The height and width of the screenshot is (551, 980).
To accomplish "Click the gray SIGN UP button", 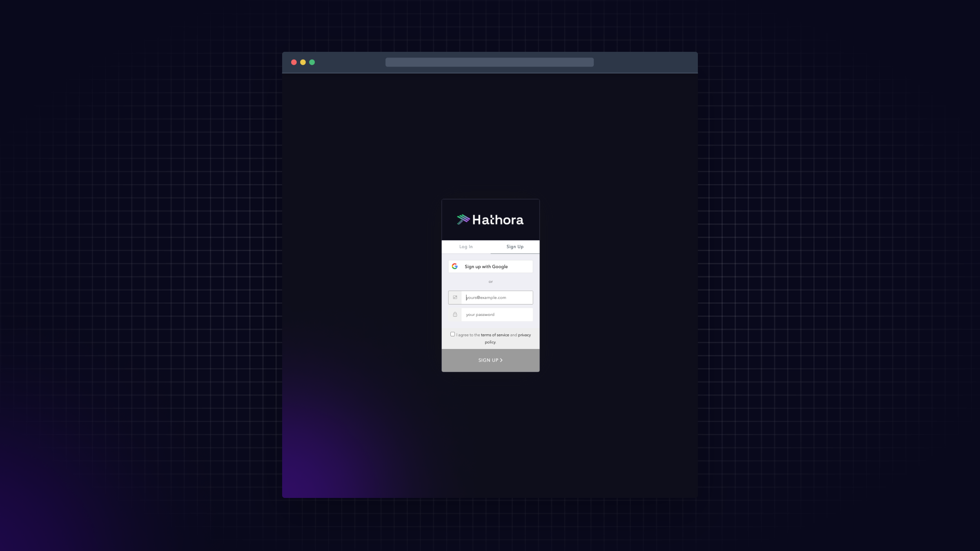I will (490, 360).
